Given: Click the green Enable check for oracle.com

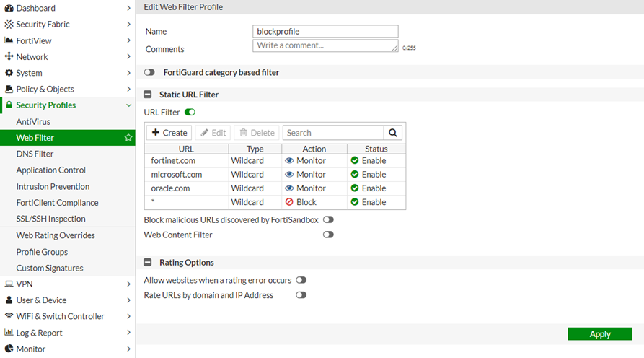Looking at the screenshot, I should 355,188.
